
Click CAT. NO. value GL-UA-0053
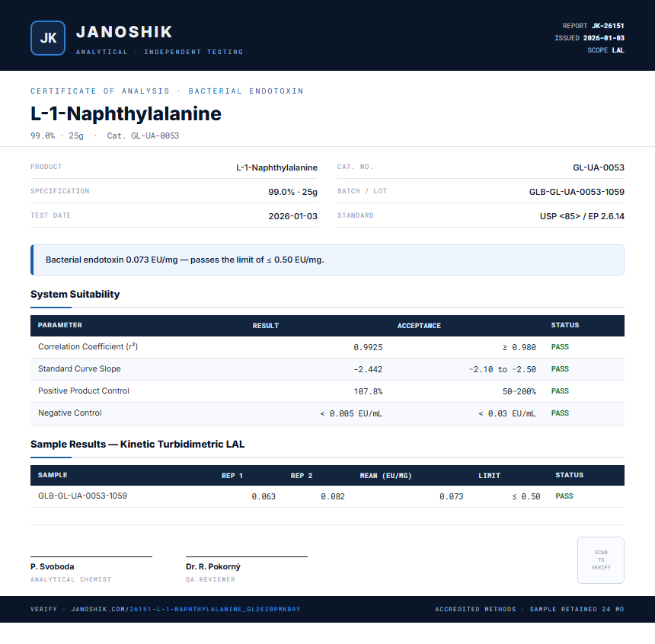click(598, 167)
